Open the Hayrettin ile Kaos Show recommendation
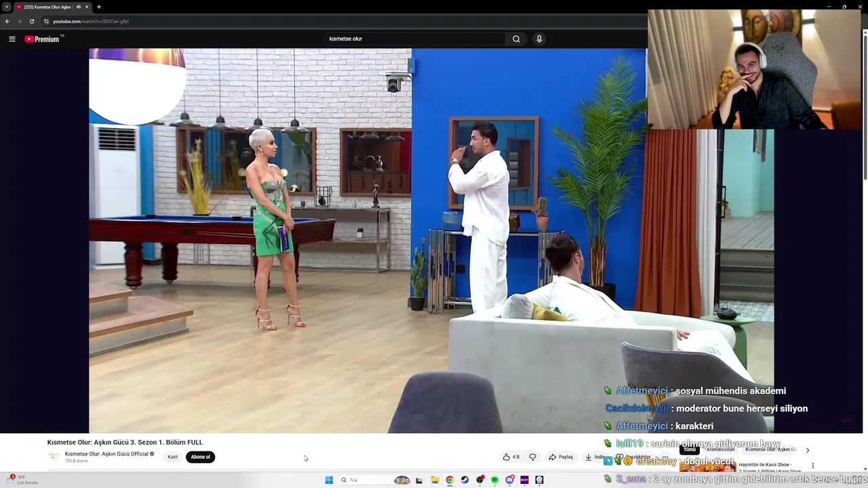The image size is (868, 488). [771, 467]
